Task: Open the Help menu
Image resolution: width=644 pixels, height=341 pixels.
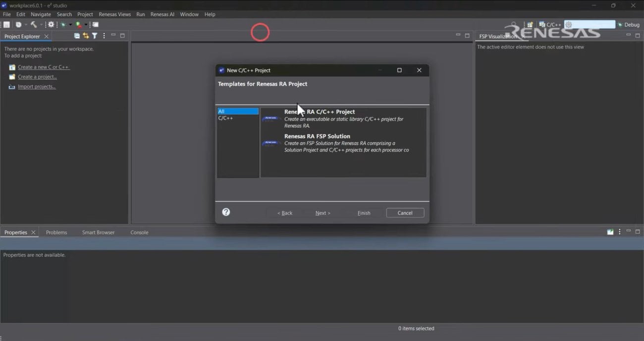Action: pyautogui.click(x=210, y=14)
